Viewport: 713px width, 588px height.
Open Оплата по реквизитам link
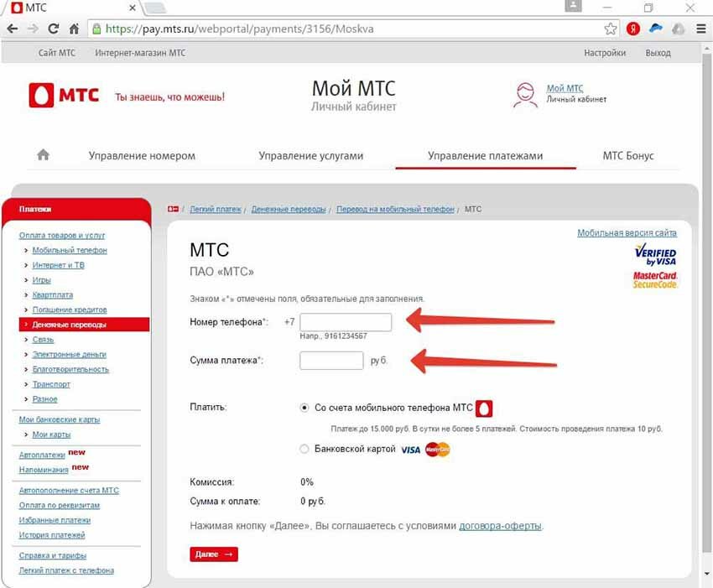60,506
